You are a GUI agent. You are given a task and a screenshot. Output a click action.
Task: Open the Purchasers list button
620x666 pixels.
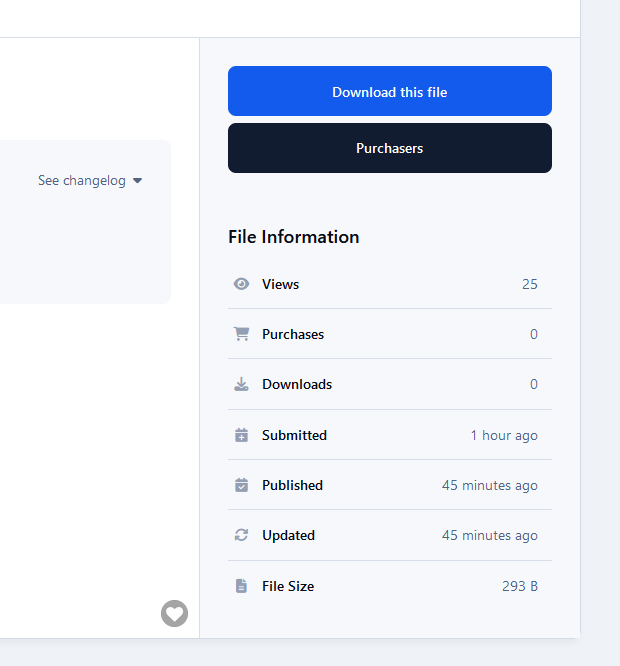click(390, 148)
